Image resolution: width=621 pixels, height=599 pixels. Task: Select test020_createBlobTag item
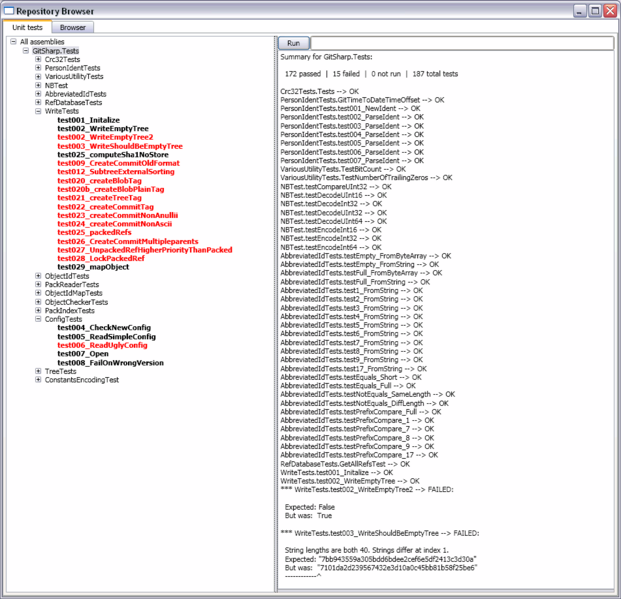coord(99,181)
